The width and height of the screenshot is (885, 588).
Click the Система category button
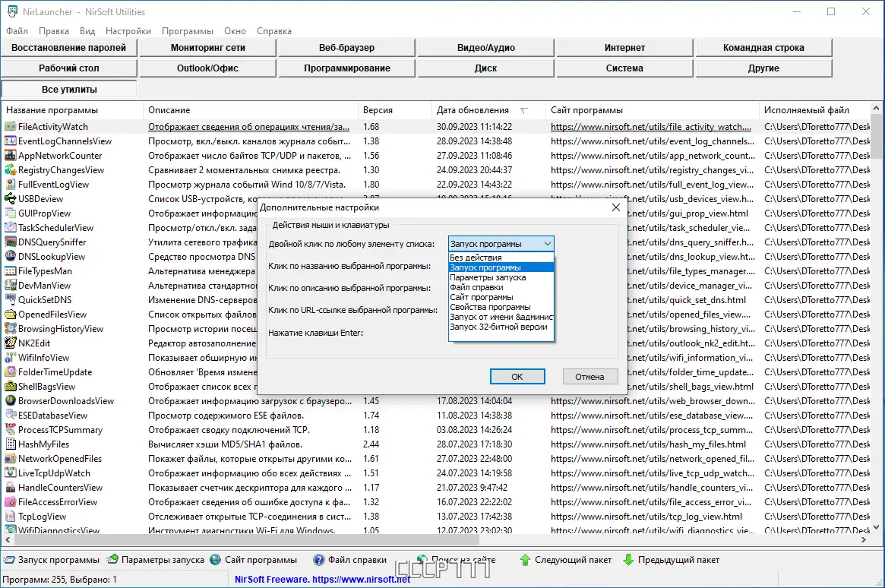(624, 68)
